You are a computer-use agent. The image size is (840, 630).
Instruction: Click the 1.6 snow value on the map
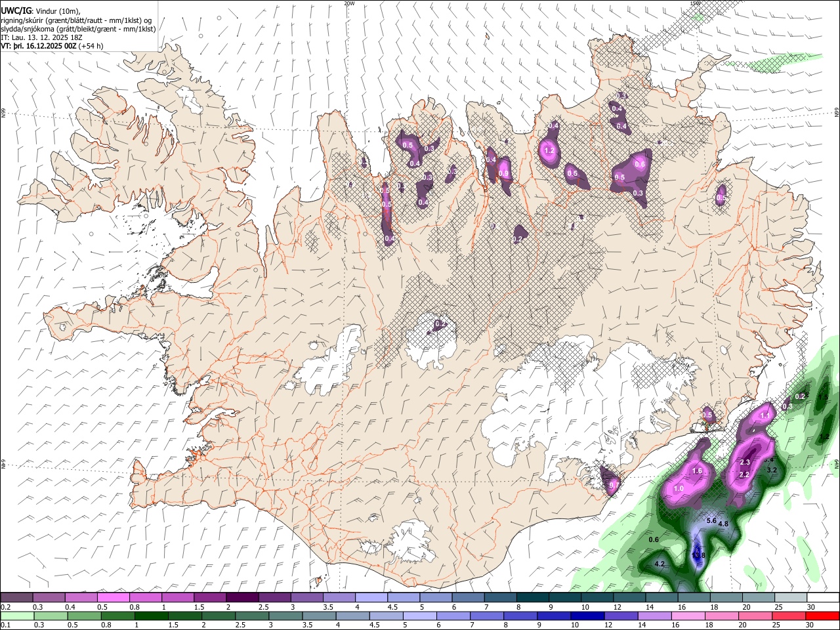[698, 471]
